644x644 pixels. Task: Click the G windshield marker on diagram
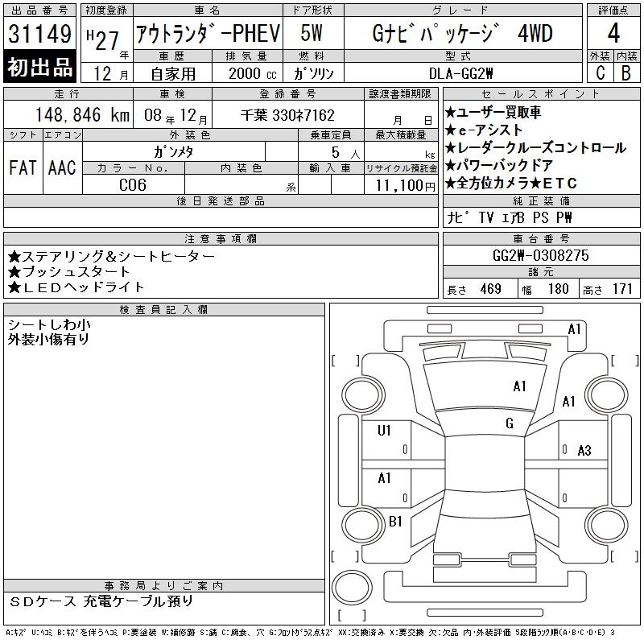(509, 423)
